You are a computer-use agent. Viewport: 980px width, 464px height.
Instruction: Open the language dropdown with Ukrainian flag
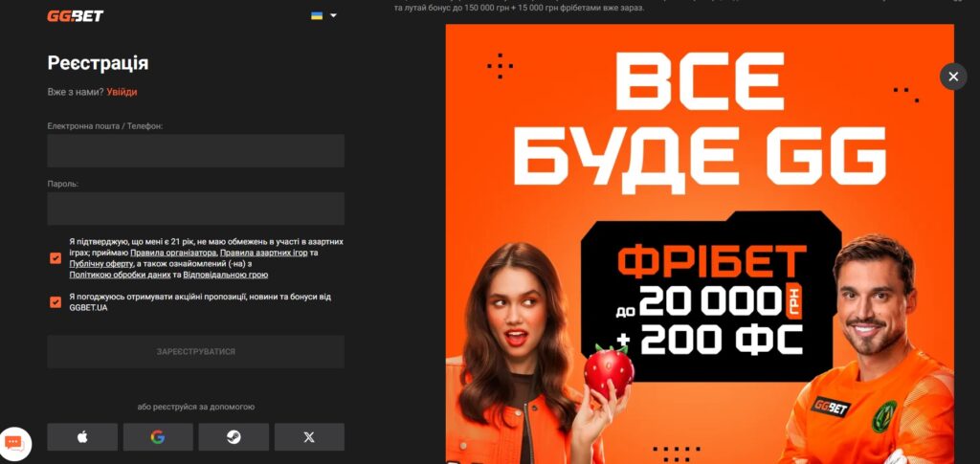point(323,15)
